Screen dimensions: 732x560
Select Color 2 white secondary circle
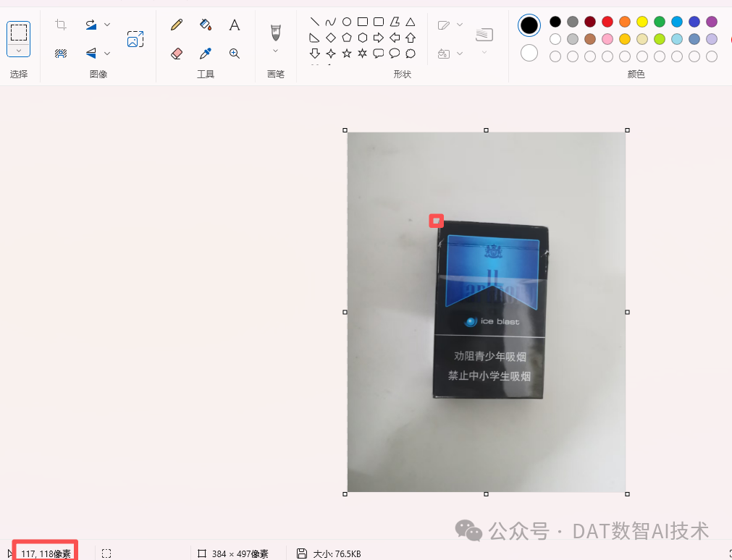point(529,54)
